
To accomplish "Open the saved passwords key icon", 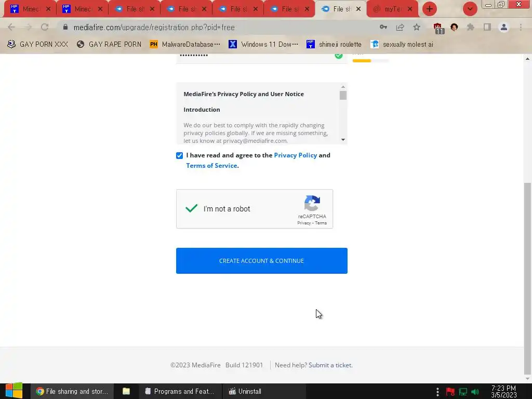I will pyautogui.click(x=383, y=27).
